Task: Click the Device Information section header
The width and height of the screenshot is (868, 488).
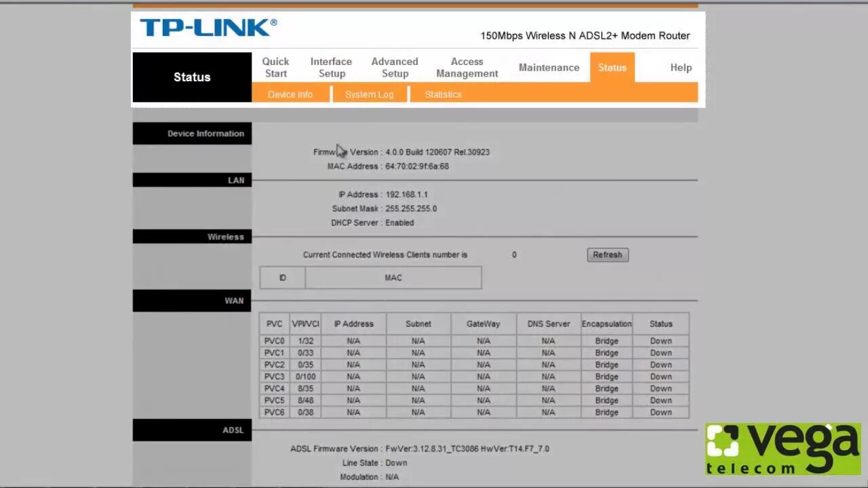Action: click(192, 134)
